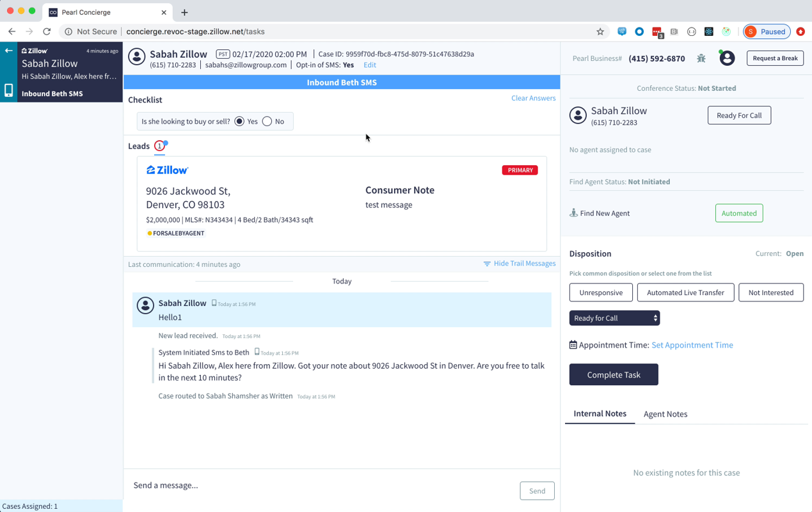
Task: Open the Ready for Call disposition dropdown
Action: pyautogui.click(x=614, y=318)
